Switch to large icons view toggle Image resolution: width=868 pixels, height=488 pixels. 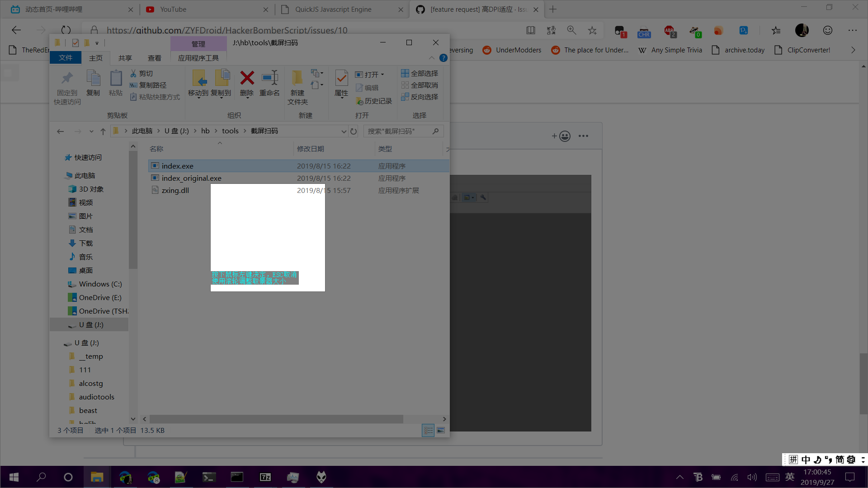[441, 431]
